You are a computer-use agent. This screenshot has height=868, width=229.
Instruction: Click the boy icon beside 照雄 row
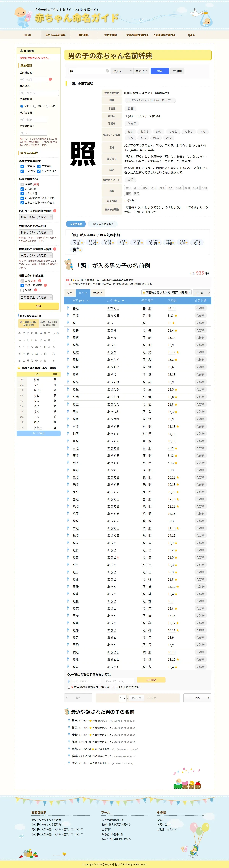click(68, 352)
